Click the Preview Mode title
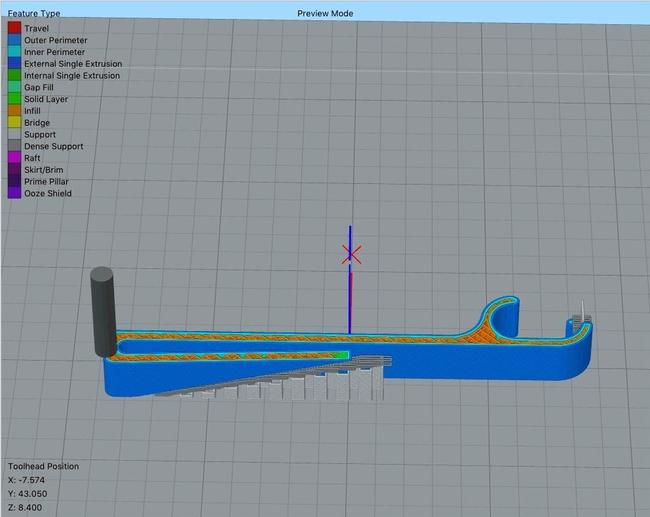This screenshot has height=517, width=650. click(x=324, y=13)
